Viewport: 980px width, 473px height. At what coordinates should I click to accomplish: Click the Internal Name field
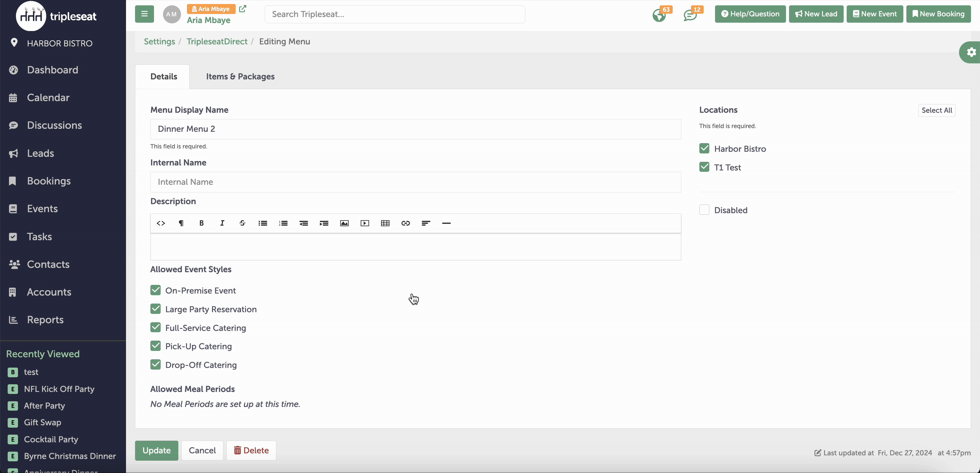pyautogui.click(x=415, y=182)
